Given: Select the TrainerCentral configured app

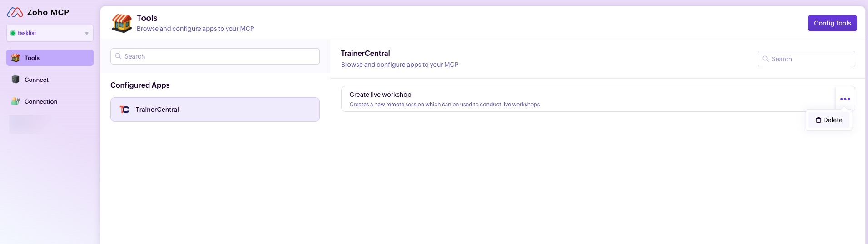Looking at the screenshot, I should coord(215,110).
